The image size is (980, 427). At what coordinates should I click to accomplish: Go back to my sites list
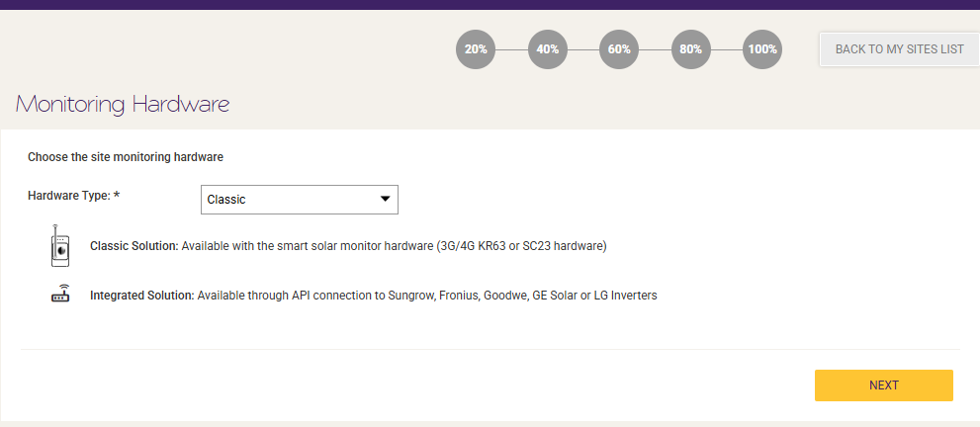point(899,48)
